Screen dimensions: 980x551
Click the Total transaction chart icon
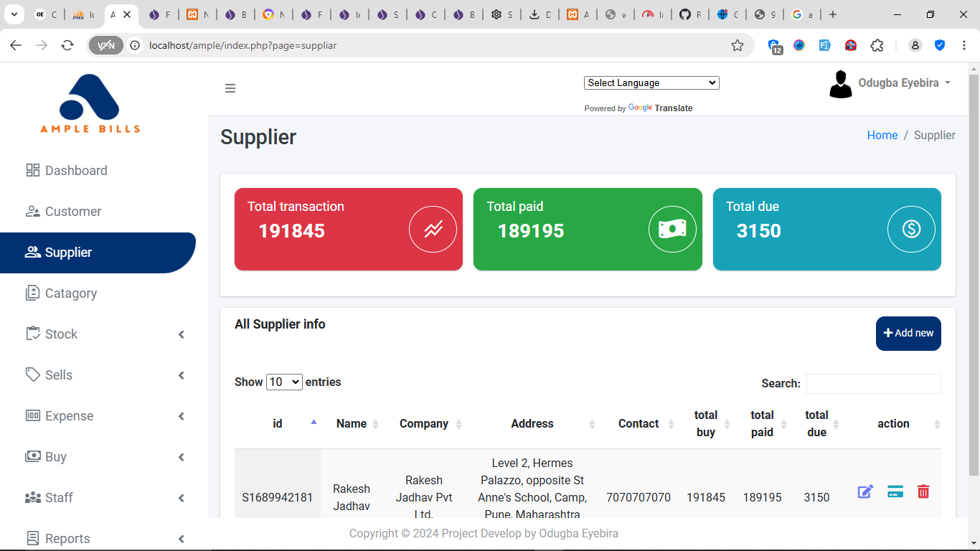point(433,230)
